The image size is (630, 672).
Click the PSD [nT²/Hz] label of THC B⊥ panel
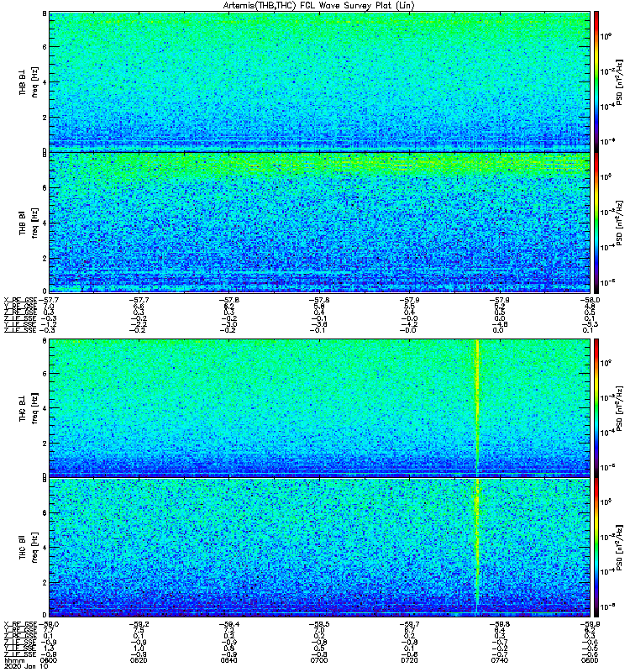620,408
